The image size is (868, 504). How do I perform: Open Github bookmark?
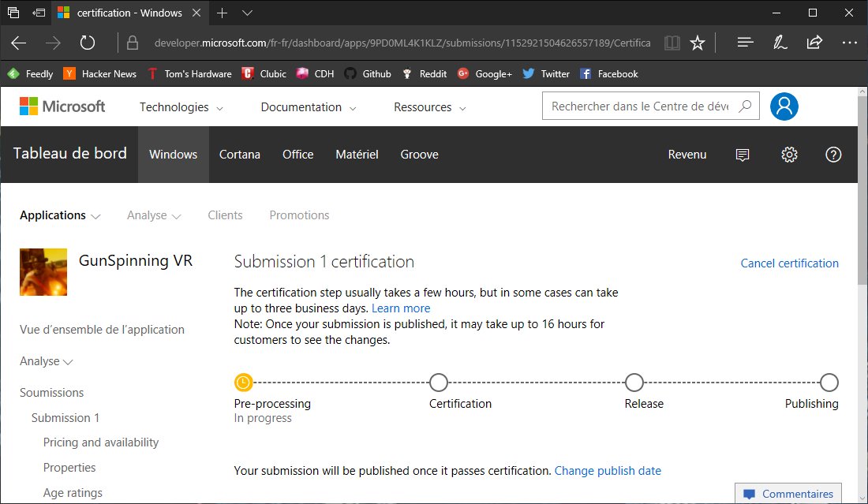(368, 73)
